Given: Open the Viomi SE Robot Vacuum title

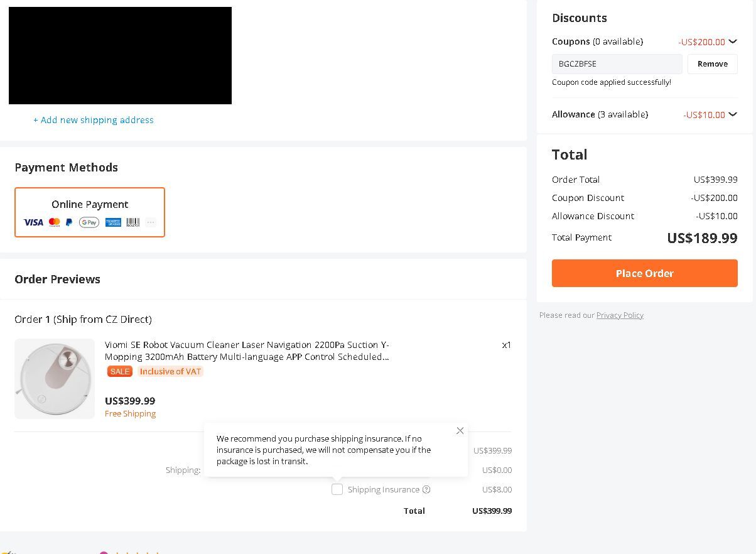Looking at the screenshot, I should point(247,350).
